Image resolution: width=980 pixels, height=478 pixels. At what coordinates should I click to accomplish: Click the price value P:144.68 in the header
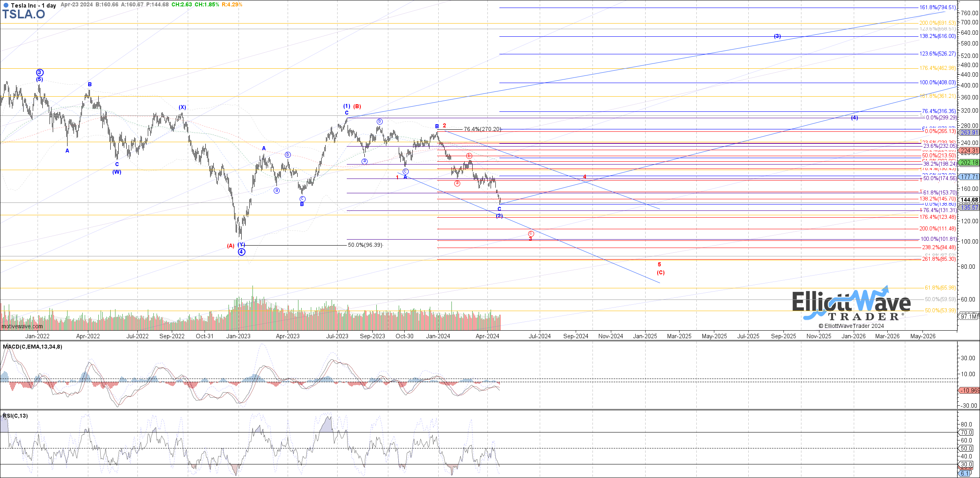coord(157,5)
